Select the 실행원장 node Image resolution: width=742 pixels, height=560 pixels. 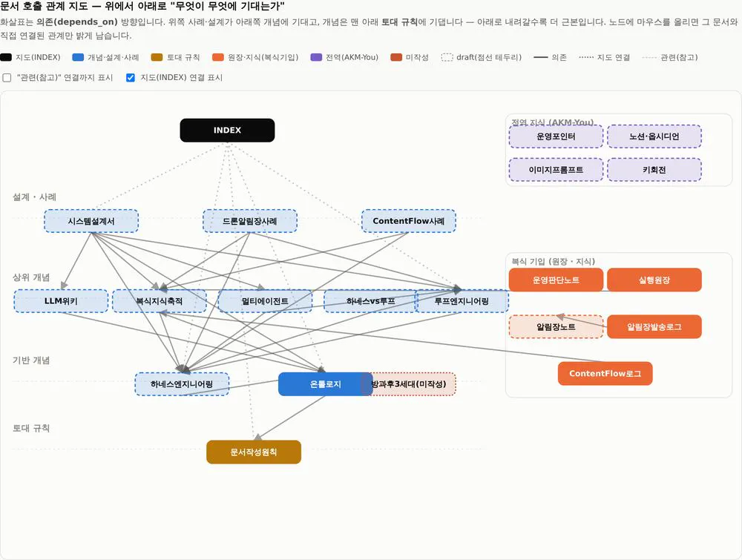click(654, 280)
